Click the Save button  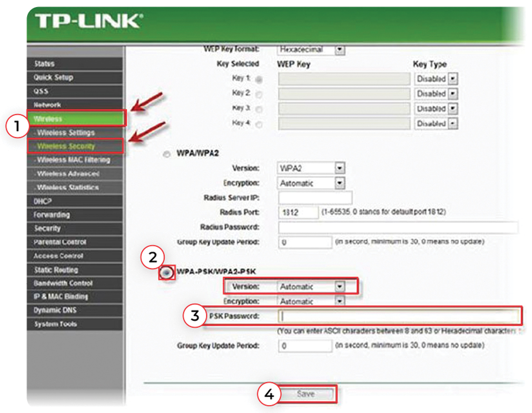[x=306, y=394]
